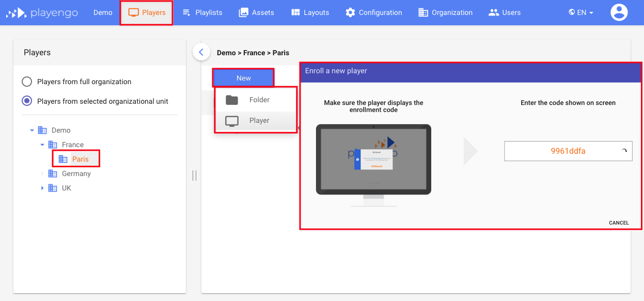Open the Organization tab

point(445,12)
